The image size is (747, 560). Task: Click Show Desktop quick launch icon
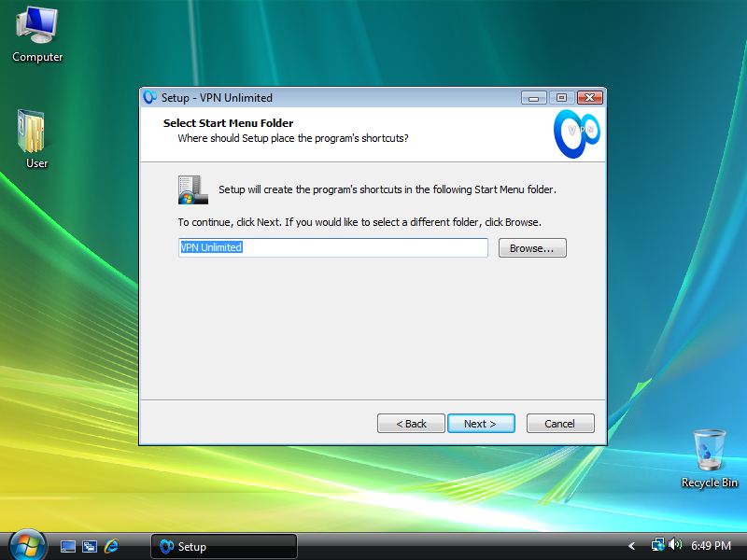point(67,546)
